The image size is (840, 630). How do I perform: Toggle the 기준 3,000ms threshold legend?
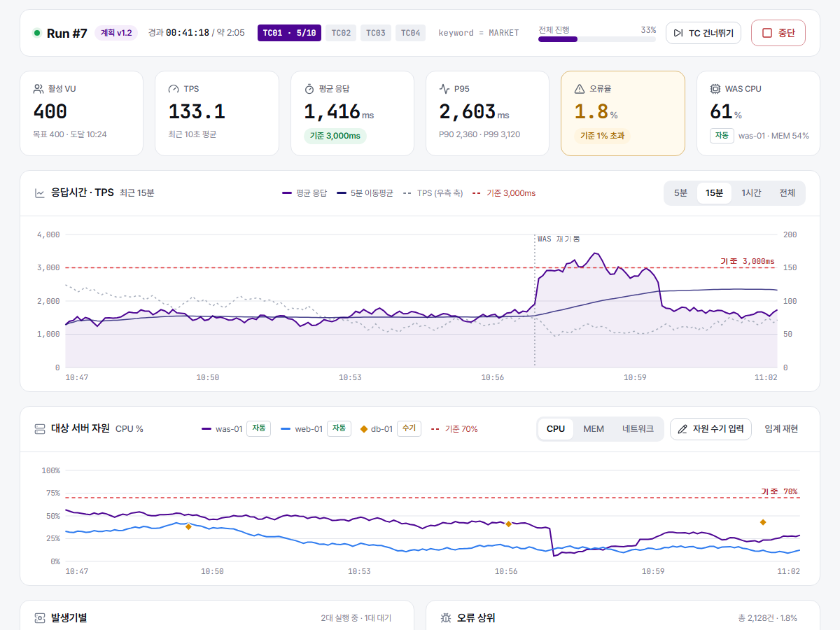[504, 192]
